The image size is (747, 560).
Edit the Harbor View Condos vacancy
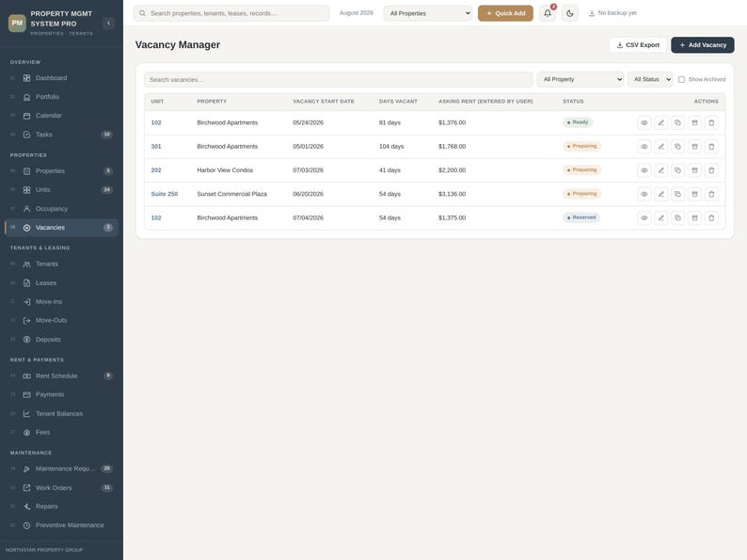660,170
